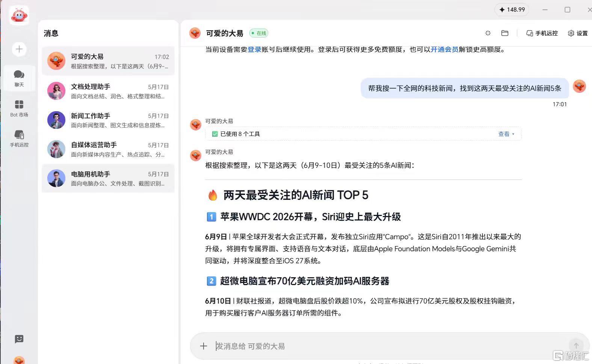Click the send arrow button
The image size is (592, 364).
click(x=576, y=346)
